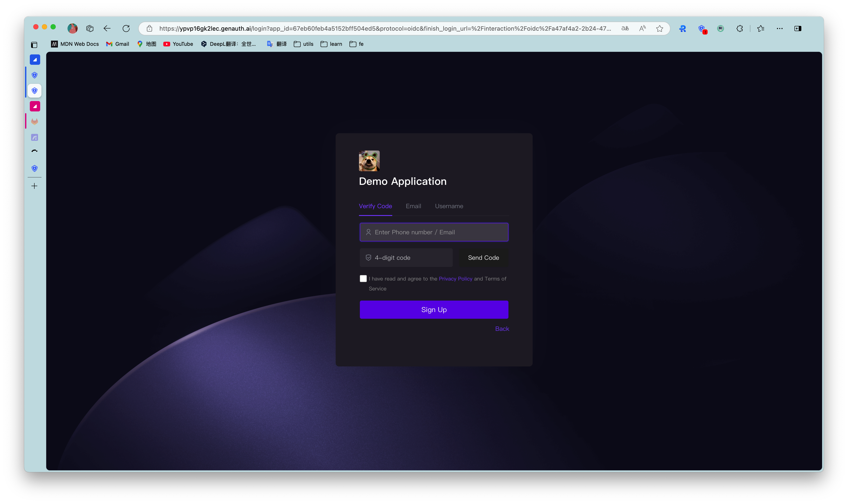Click the GitLab tab icon in the vertical sidebar
The width and height of the screenshot is (848, 504).
tap(34, 121)
